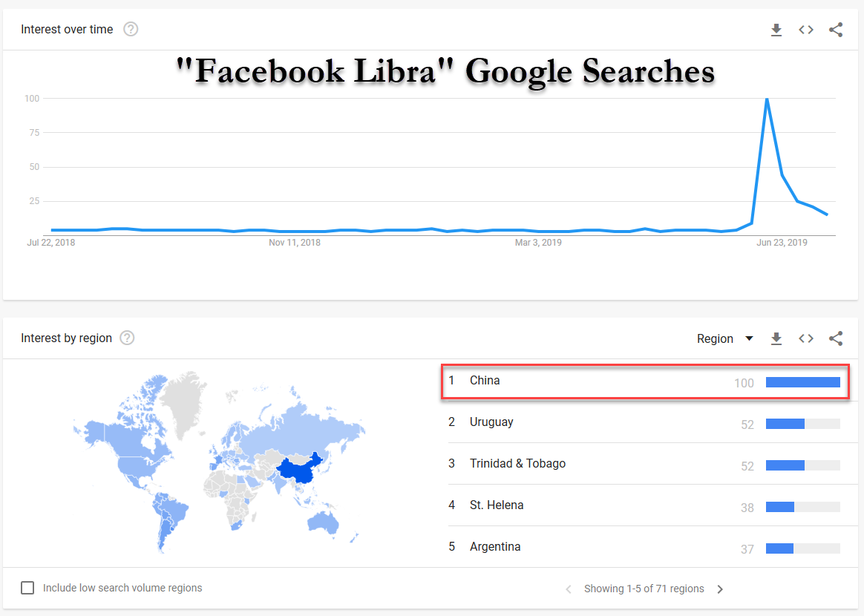Open help for Interest by region
Viewport: 864px width, 616px height.
pos(127,338)
